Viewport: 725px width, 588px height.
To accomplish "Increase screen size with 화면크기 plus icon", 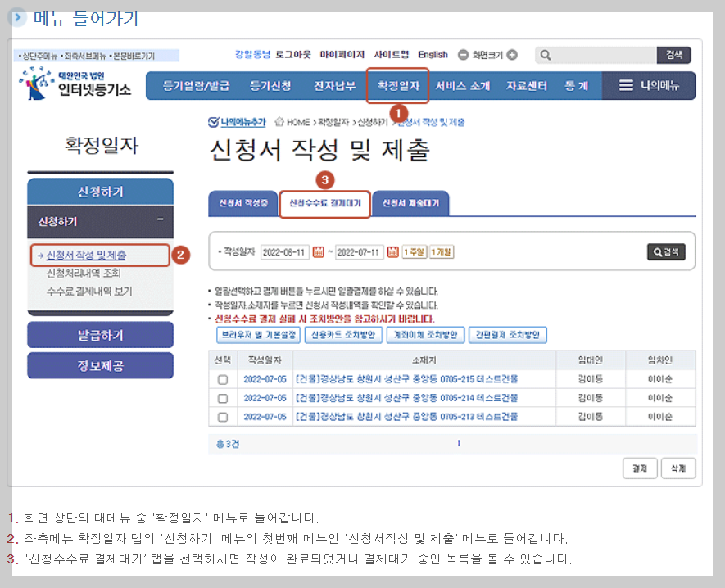I will click(x=511, y=55).
